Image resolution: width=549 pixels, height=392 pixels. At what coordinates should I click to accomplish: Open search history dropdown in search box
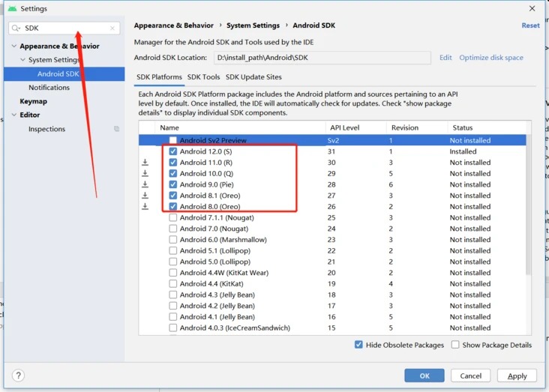click(x=16, y=28)
